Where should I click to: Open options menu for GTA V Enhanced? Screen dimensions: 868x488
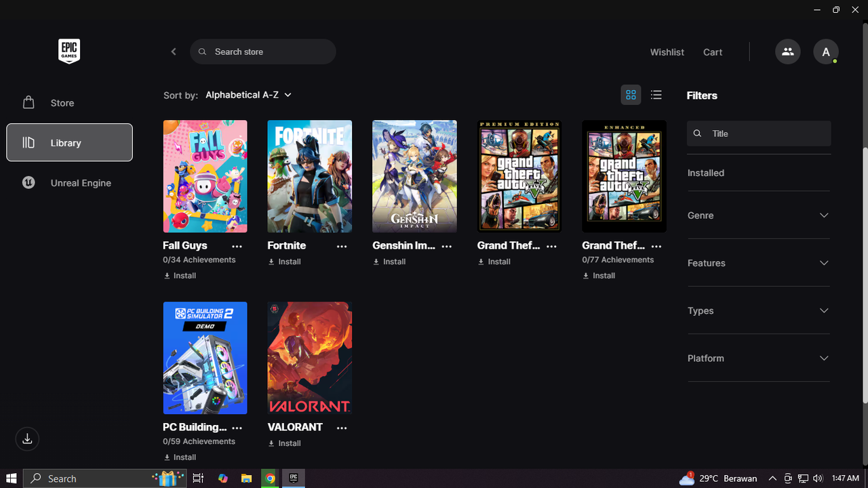click(x=656, y=247)
